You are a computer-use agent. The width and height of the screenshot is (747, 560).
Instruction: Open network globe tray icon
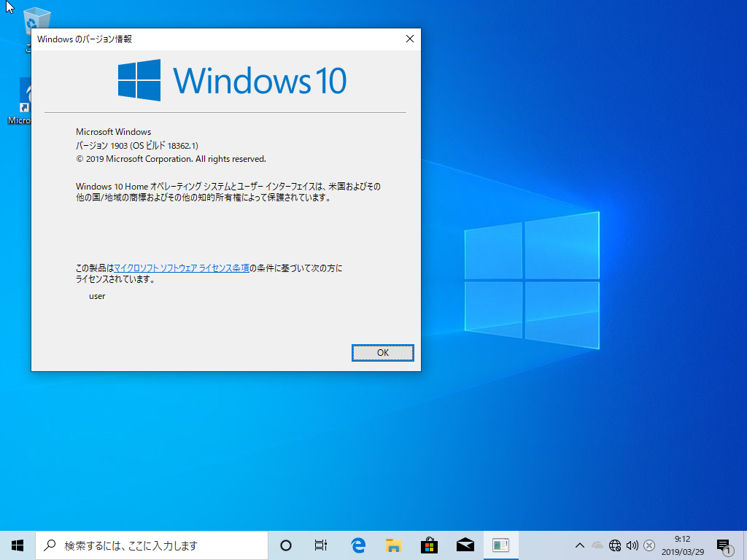coord(614,545)
